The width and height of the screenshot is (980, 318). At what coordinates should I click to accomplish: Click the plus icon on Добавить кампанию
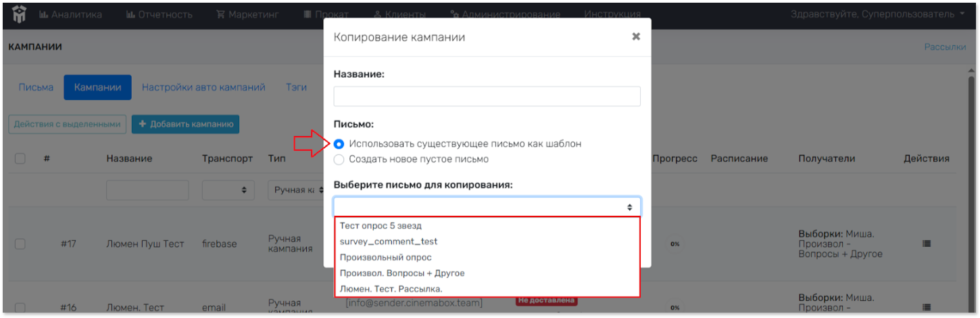point(142,124)
